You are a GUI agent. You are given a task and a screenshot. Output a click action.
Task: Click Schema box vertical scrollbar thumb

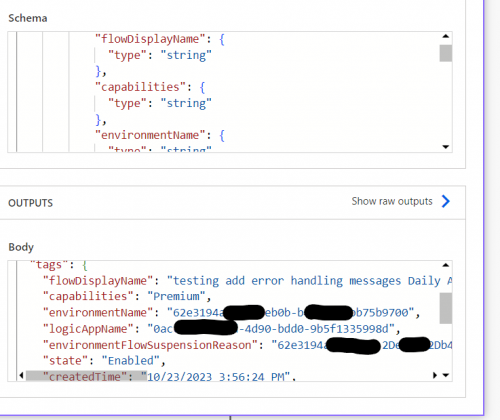(446, 53)
